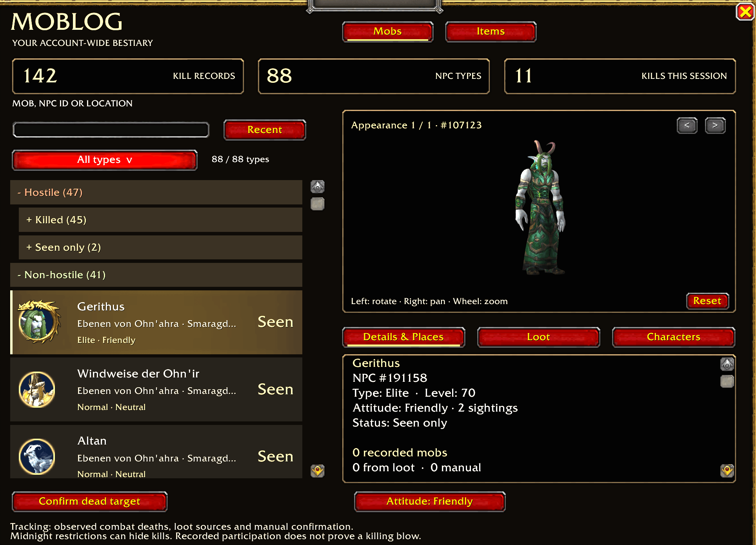756x545 pixels.
Task: Click 'Attitude: Friendly · 2 sightings' detail line
Action: (435, 408)
